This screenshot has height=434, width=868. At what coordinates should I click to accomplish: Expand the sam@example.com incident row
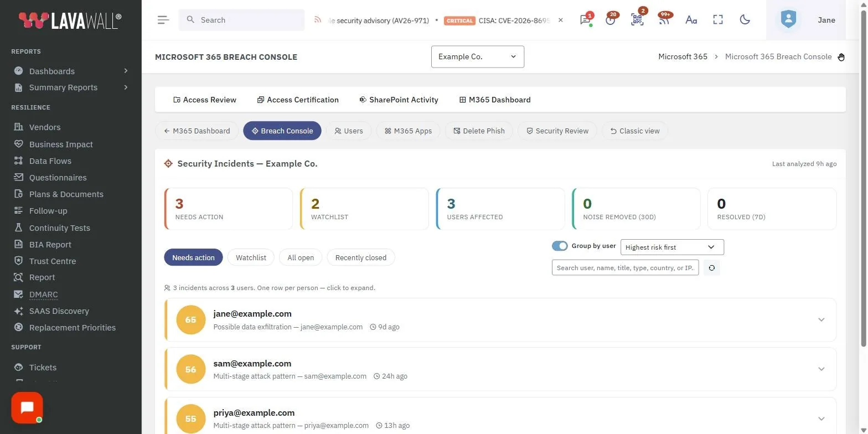coord(500,369)
